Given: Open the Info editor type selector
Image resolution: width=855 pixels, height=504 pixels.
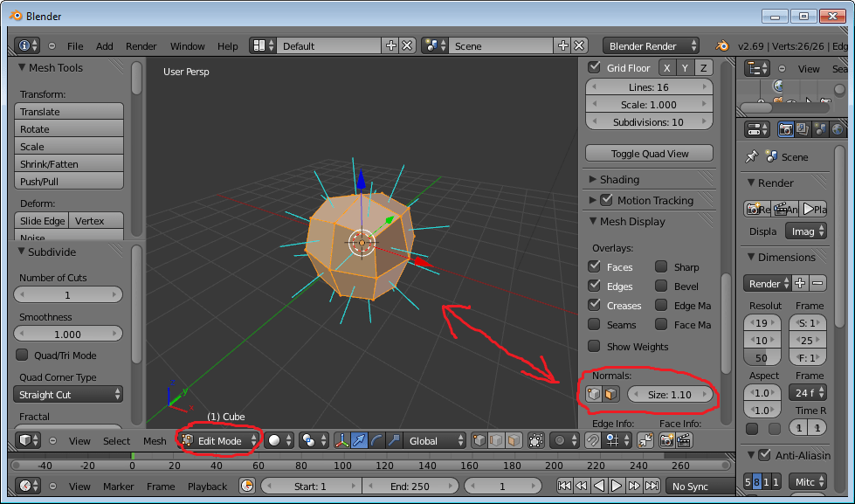Looking at the screenshot, I should pyautogui.click(x=27, y=45).
